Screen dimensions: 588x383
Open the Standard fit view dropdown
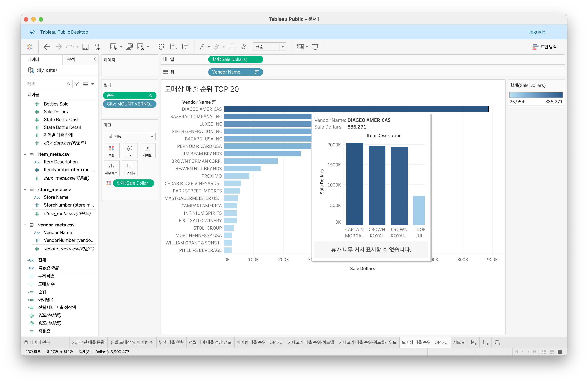[269, 47]
